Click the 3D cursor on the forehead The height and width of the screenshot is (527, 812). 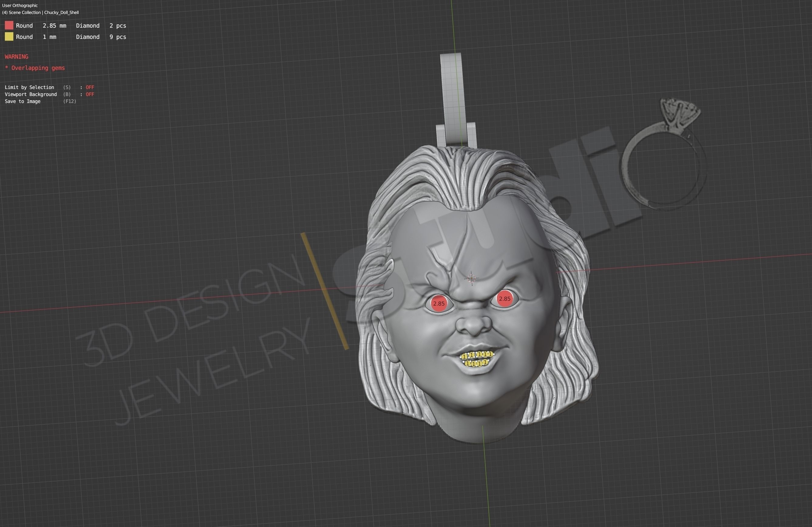point(471,279)
